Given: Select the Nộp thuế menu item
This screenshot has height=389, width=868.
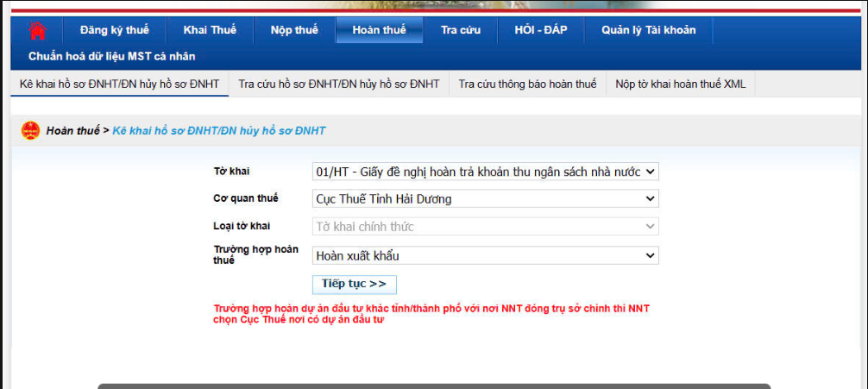Looking at the screenshot, I should click(x=294, y=30).
